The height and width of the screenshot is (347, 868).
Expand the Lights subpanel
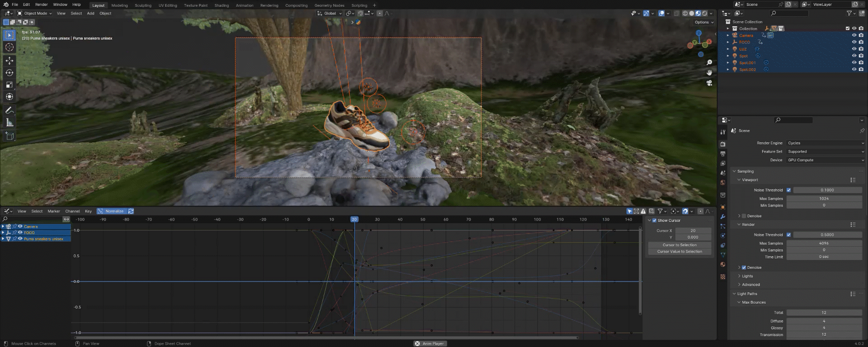(747, 276)
